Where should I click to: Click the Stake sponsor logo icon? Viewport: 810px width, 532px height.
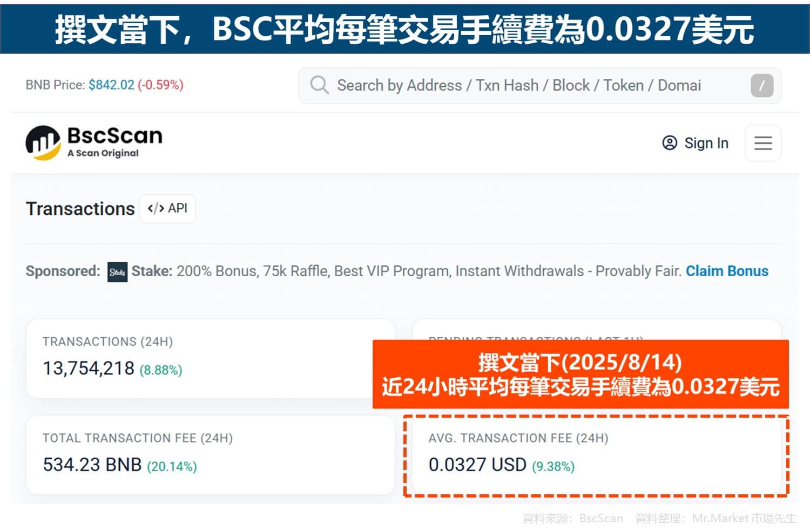point(117,271)
